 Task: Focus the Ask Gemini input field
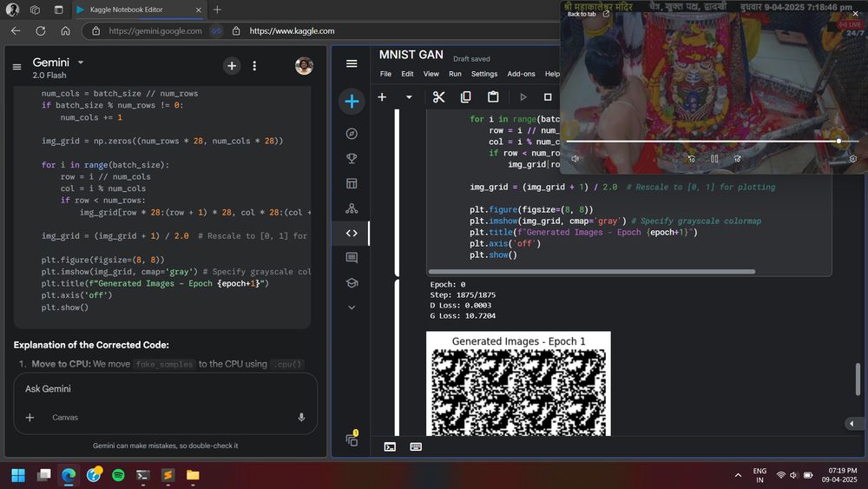[165, 389]
